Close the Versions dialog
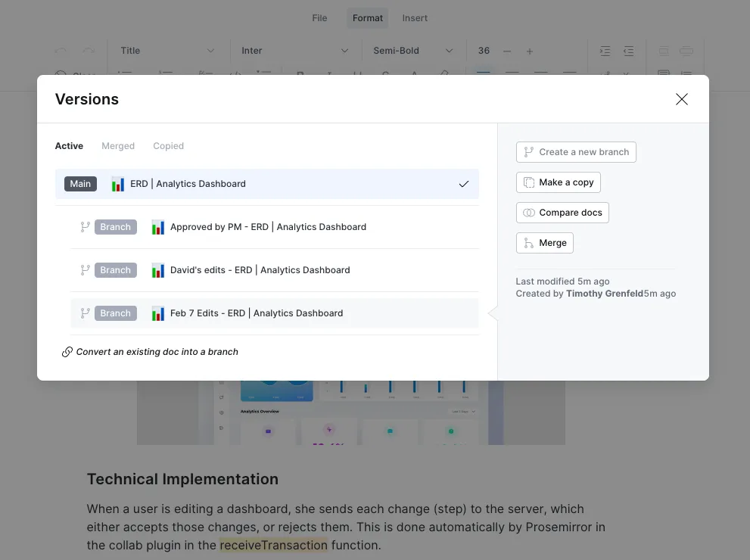Viewport: 750px width, 560px height. click(x=681, y=99)
